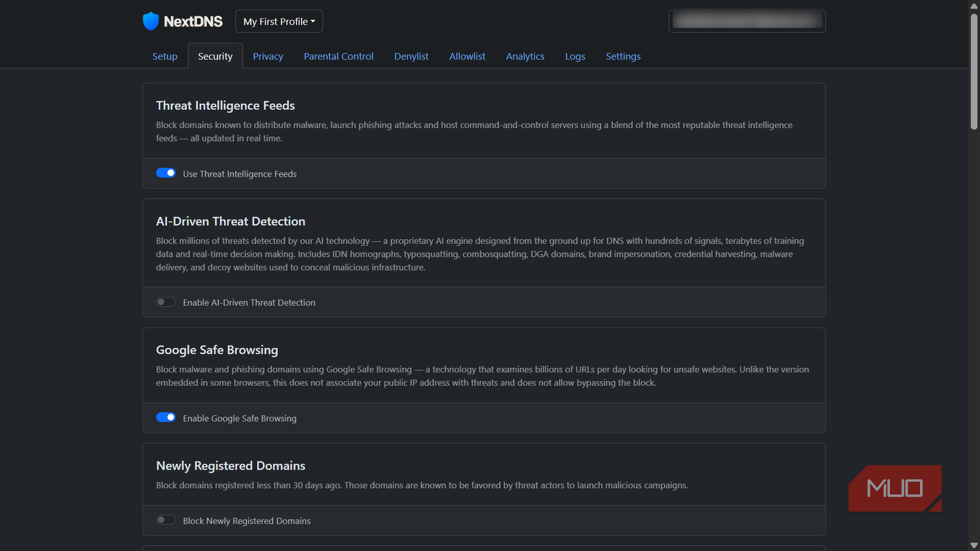Click the "Enable Google Safe Browsing" label
The image size is (980, 551).
click(239, 418)
